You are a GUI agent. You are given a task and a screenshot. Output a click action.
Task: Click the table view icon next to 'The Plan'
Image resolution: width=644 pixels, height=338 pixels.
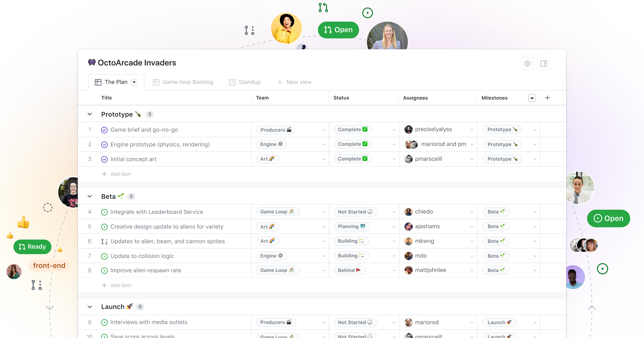(x=98, y=82)
